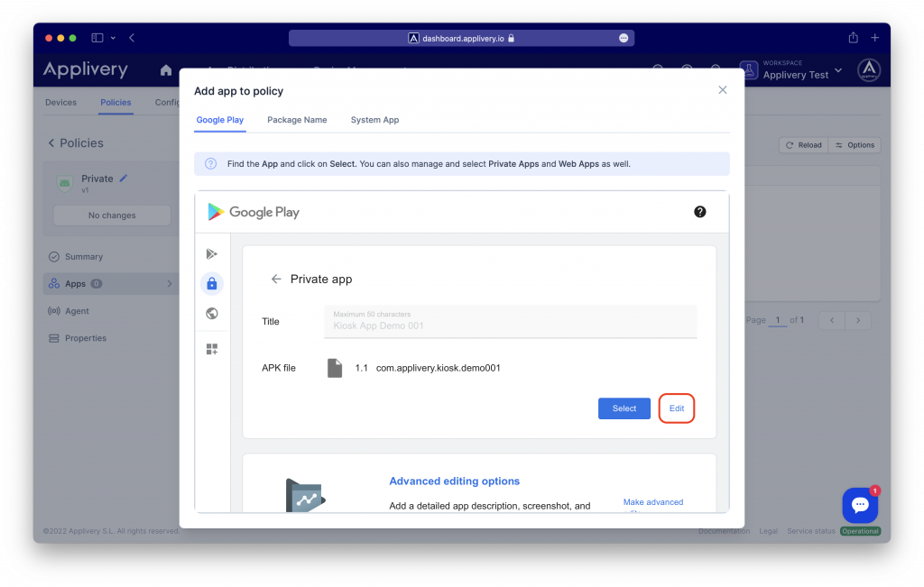Open the Organize apps grid icon
This screenshot has height=587, width=924.
(x=212, y=349)
